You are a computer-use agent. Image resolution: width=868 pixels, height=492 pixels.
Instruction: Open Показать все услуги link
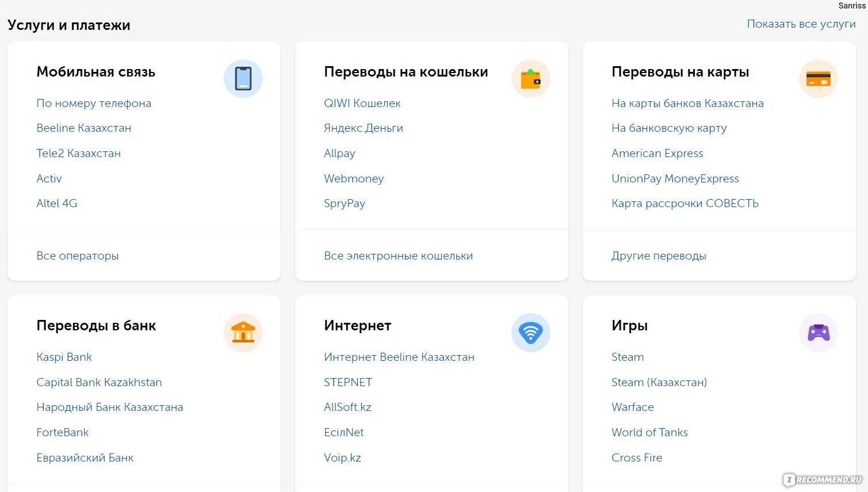pyautogui.click(x=801, y=24)
